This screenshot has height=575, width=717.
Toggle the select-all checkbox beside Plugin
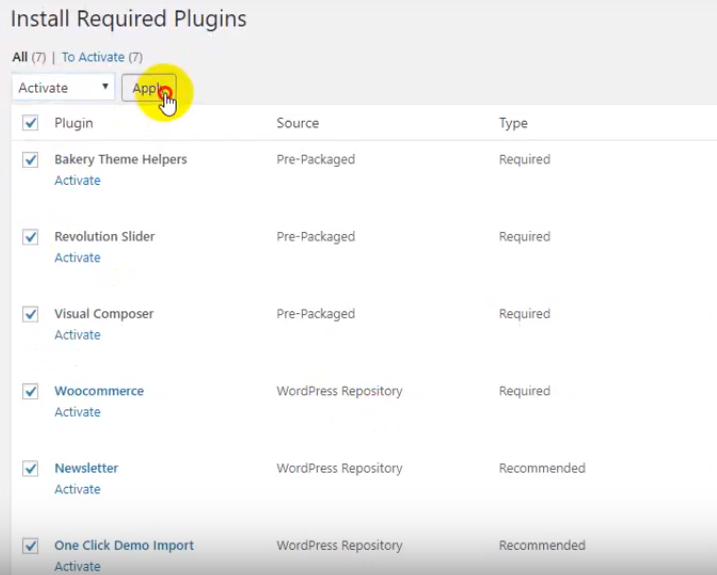point(30,123)
